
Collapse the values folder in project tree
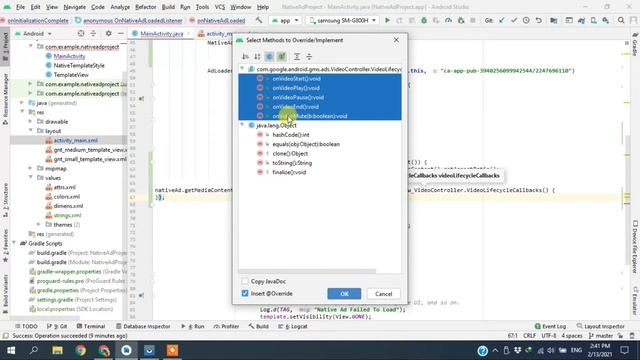[x=31, y=178]
